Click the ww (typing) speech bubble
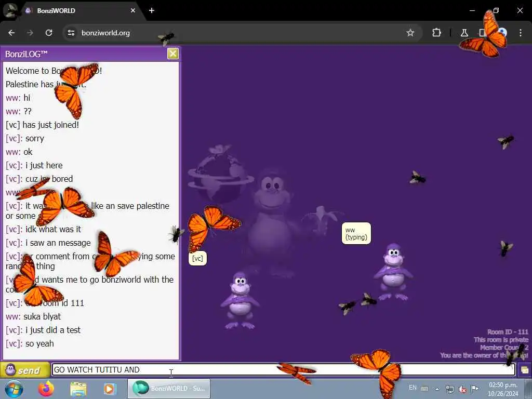This screenshot has width=532, height=399. (356, 233)
